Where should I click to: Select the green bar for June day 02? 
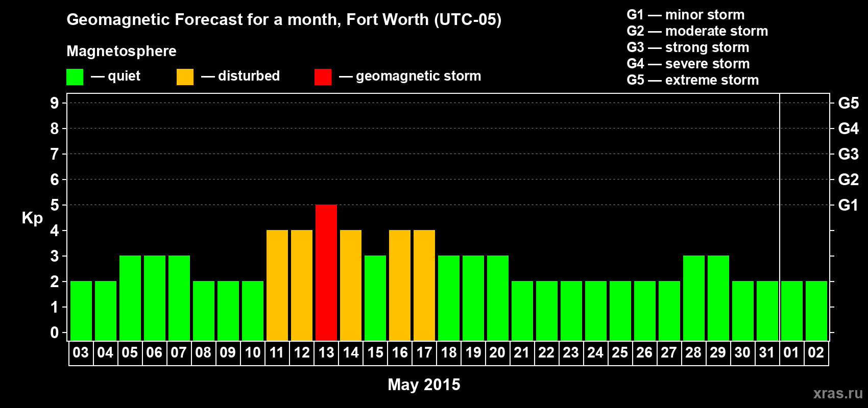point(816,311)
